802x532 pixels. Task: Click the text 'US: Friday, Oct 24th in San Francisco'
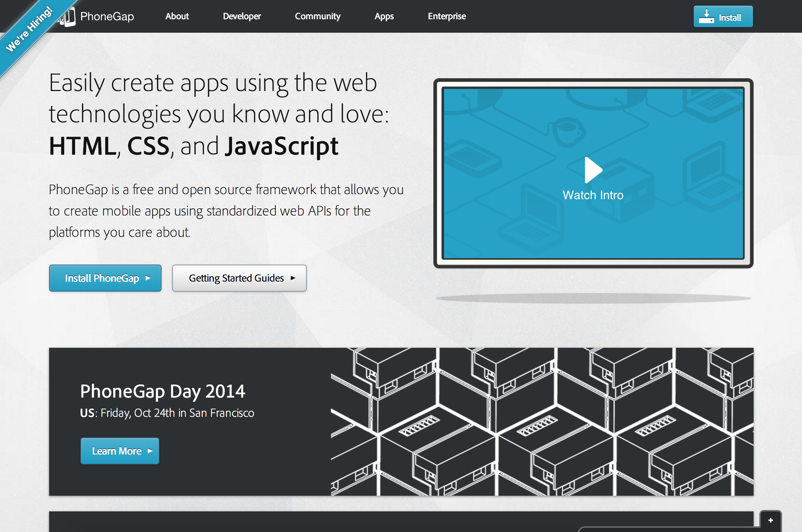pos(167,413)
